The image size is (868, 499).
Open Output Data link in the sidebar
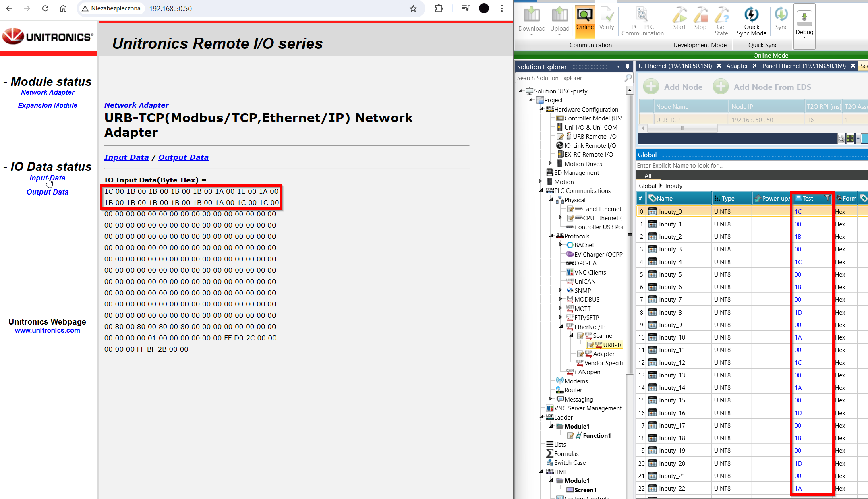[47, 192]
